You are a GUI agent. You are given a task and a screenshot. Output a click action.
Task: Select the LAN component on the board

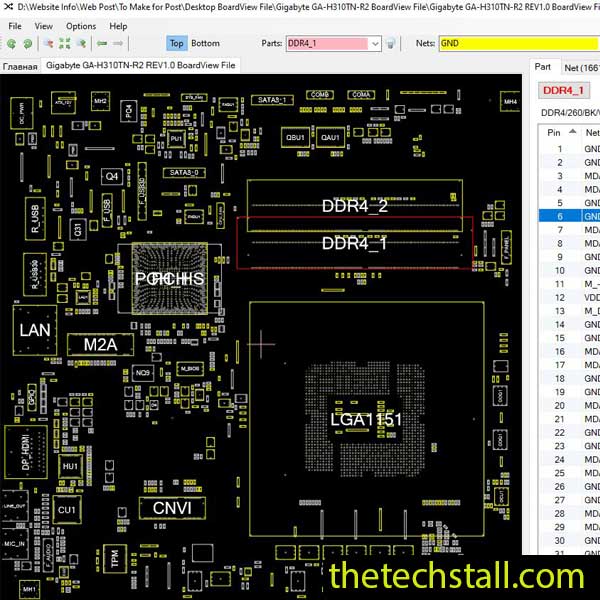coord(35,330)
